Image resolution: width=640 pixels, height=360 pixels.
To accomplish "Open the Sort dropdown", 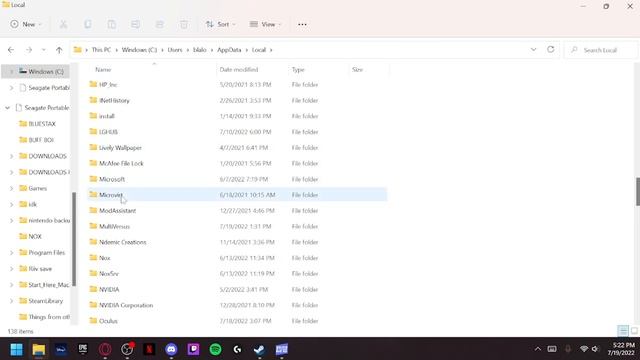I will [220, 24].
